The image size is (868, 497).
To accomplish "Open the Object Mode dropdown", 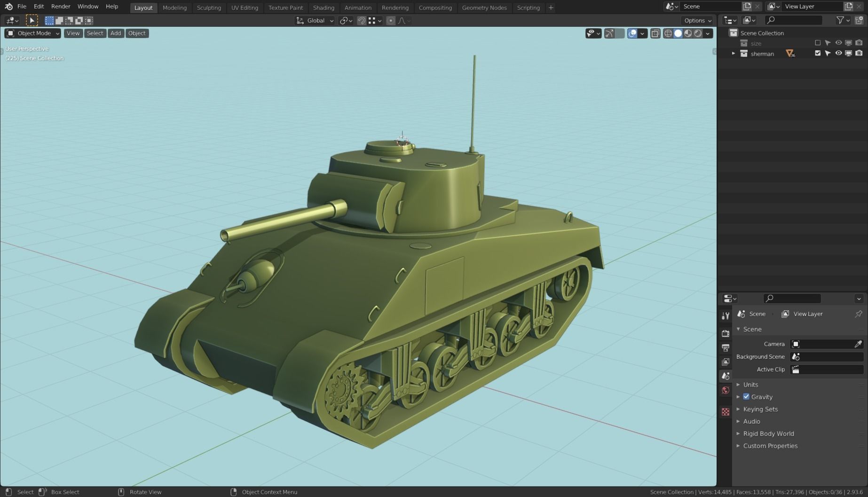I will click(x=33, y=33).
